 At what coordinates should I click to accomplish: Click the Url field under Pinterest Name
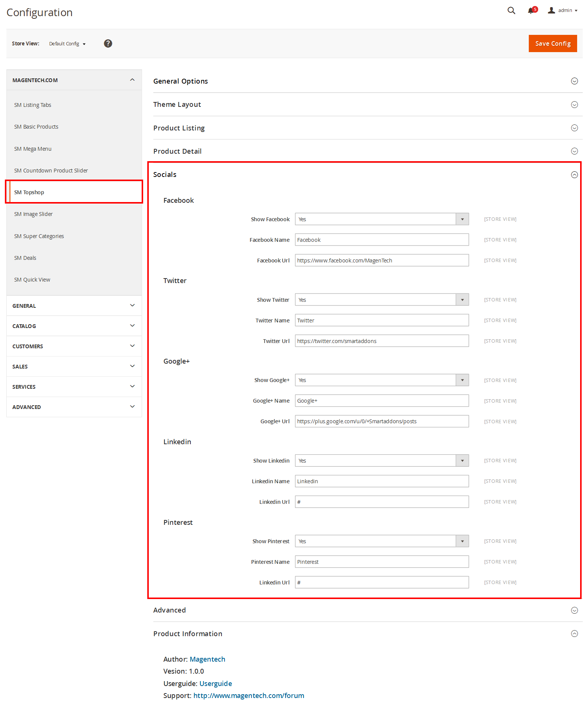point(382,583)
